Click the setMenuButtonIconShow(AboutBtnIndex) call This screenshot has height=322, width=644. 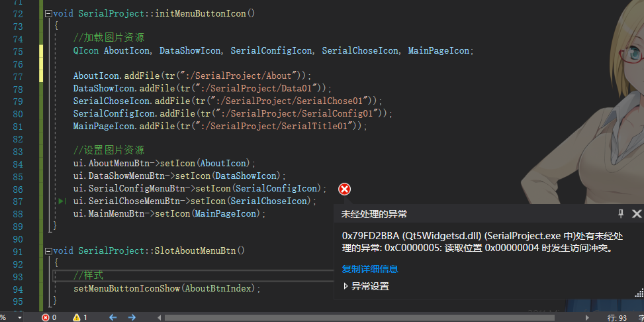point(167,289)
